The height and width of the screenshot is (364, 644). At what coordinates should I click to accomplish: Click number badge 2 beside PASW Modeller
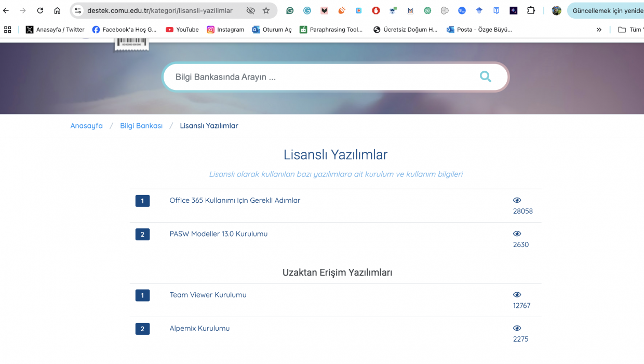(142, 234)
